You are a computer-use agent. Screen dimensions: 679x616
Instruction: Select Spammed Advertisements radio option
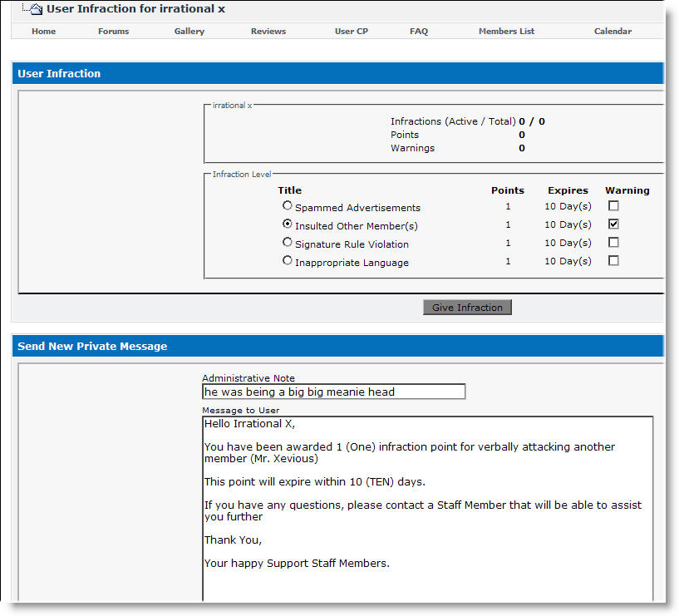[x=288, y=205]
